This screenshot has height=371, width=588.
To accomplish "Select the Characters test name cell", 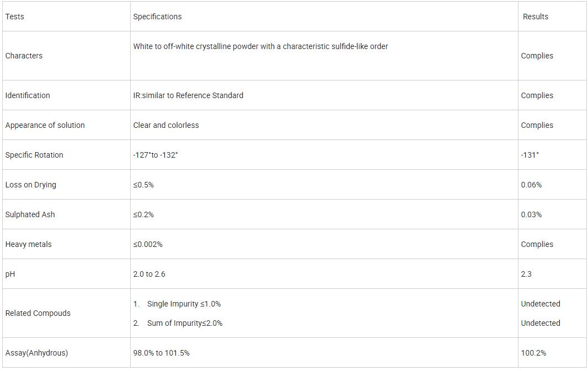I will 24,56.
